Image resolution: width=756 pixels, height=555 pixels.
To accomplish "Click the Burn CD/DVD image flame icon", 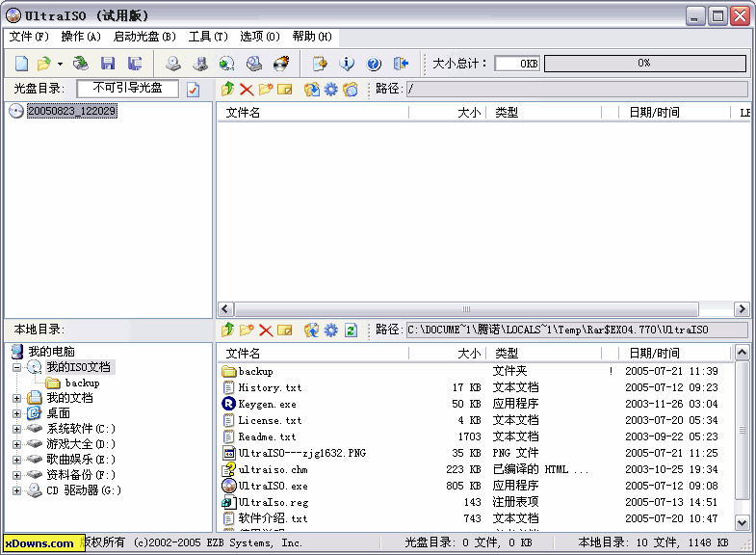I will click(281, 64).
